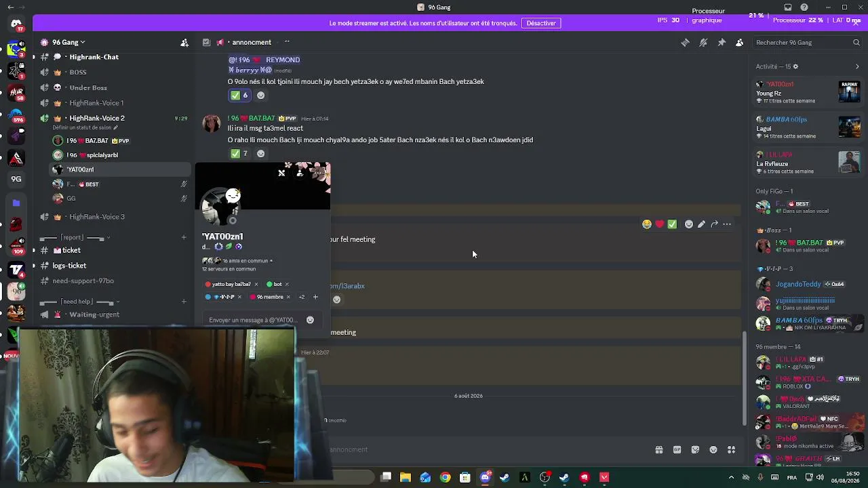Click the search magnifier icon
This screenshot has width=868, height=488.
pos(856,42)
